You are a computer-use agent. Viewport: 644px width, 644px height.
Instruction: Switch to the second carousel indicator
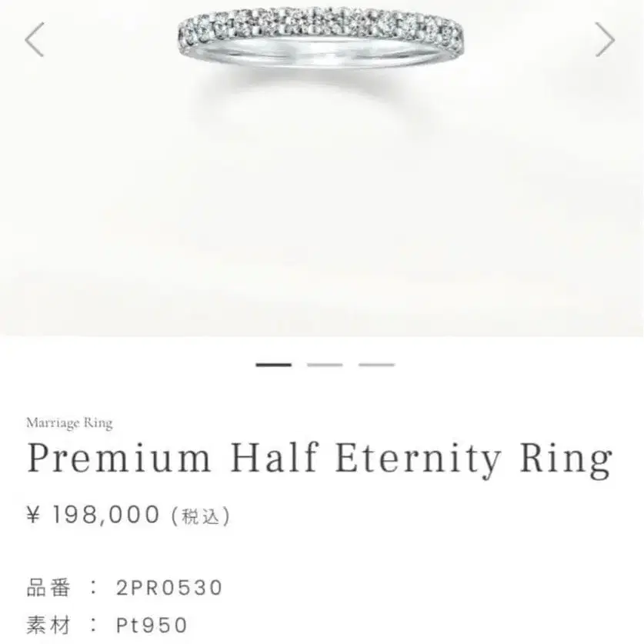(325, 365)
